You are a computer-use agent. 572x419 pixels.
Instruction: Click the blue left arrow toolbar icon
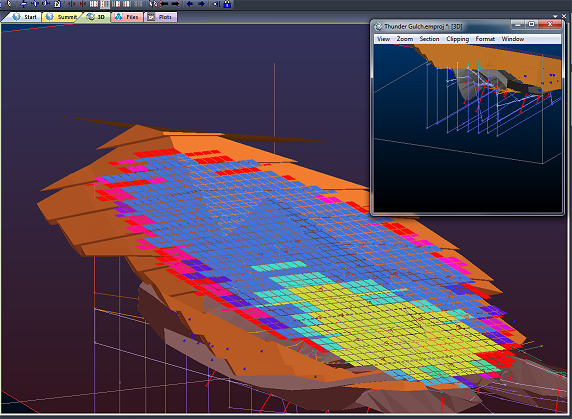[190, 4]
